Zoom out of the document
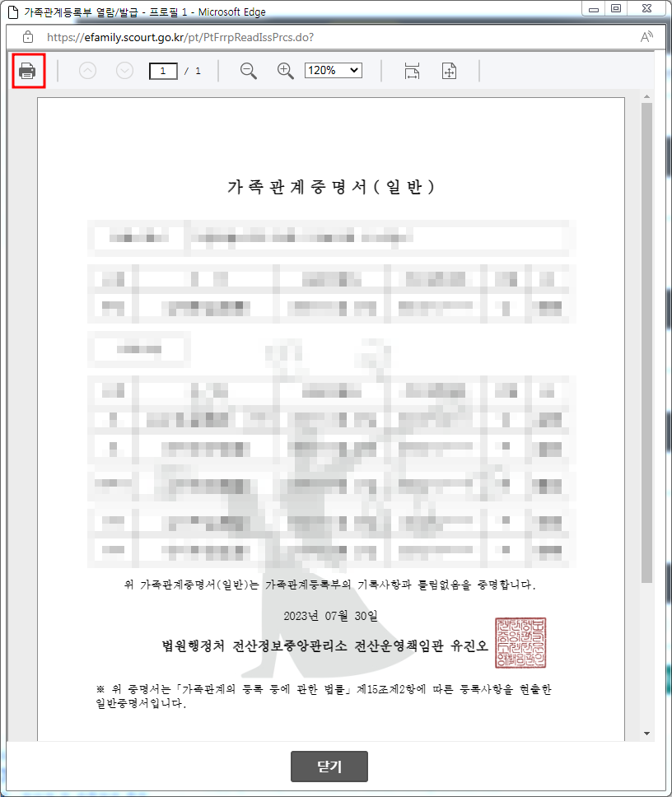The width and height of the screenshot is (672, 797). pyautogui.click(x=246, y=71)
